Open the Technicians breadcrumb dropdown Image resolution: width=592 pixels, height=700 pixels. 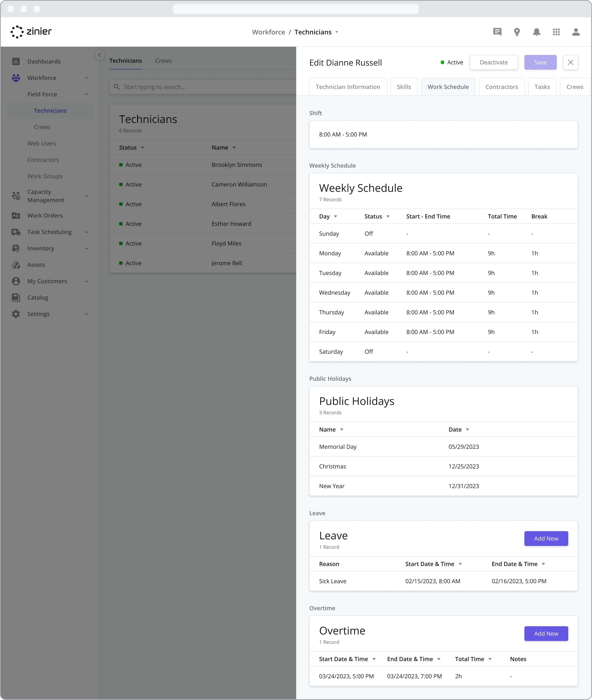337,32
